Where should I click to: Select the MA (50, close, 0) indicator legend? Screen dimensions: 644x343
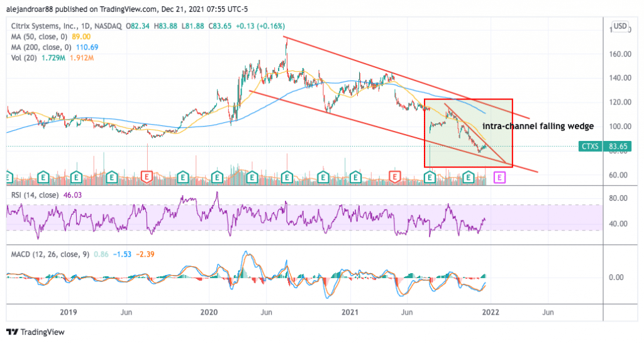coord(39,37)
